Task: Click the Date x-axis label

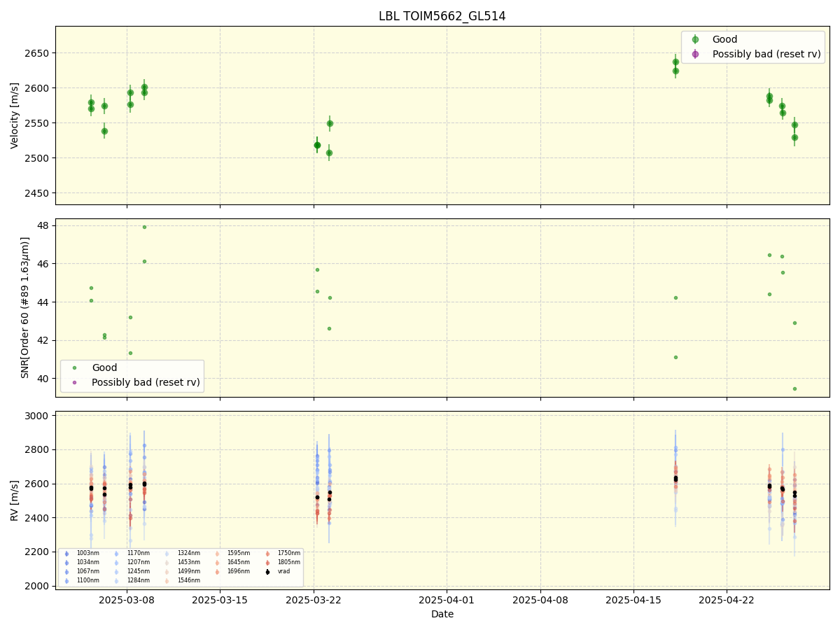Action: click(442, 614)
